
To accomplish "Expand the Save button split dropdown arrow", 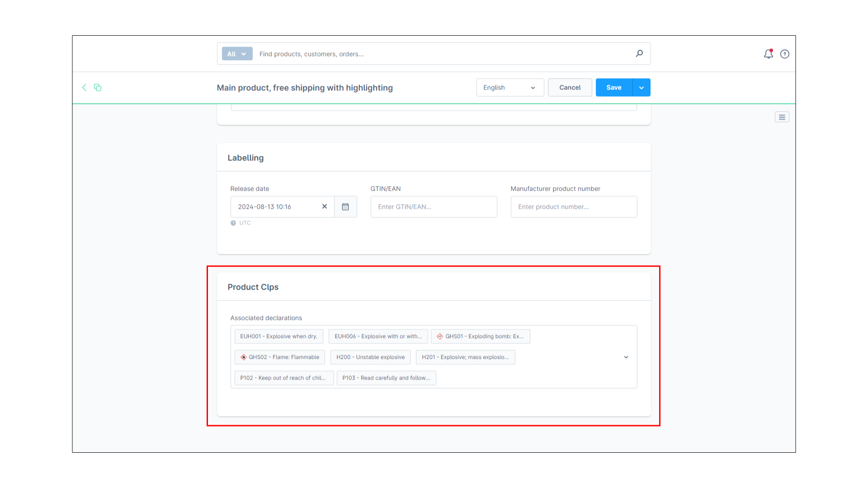I will coord(642,88).
